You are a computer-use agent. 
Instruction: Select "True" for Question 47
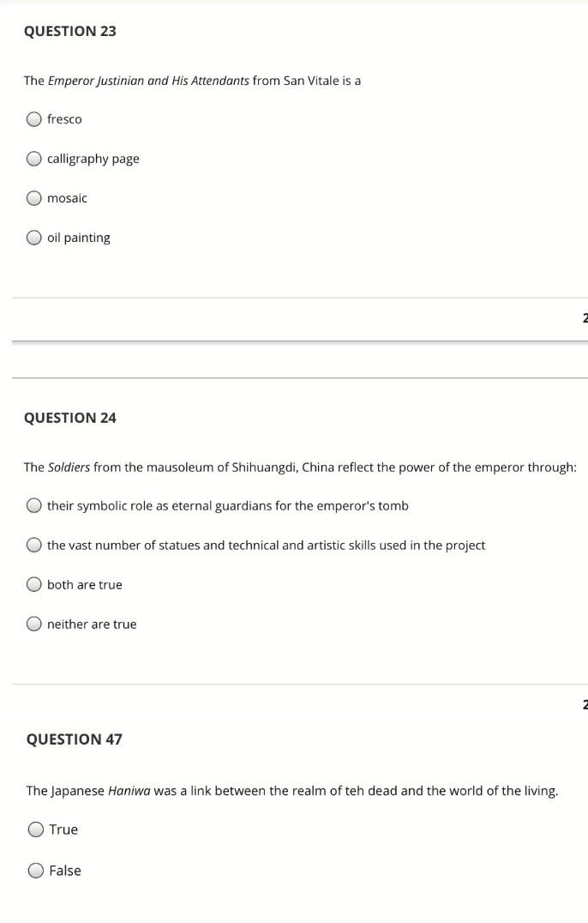(x=34, y=829)
